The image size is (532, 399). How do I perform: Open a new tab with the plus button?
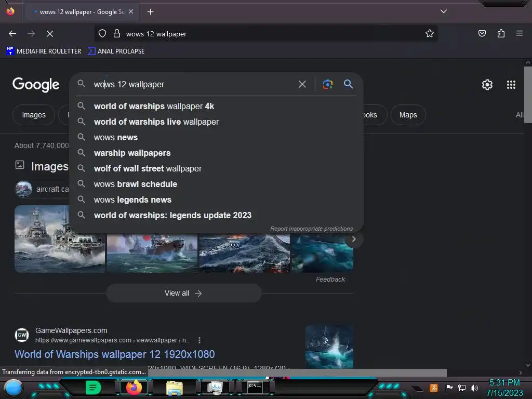click(x=150, y=12)
